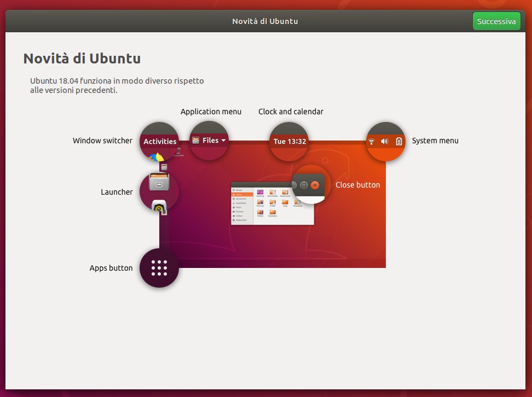The width and height of the screenshot is (532, 397).
Task: Click the battery icon in the system menu bubble
Action: (399, 142)
